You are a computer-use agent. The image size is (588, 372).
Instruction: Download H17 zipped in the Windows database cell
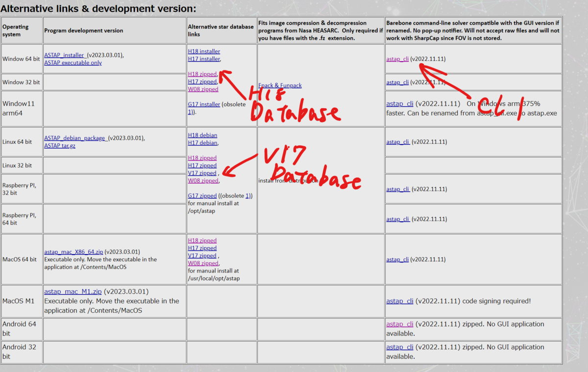(x=202, y=82)
